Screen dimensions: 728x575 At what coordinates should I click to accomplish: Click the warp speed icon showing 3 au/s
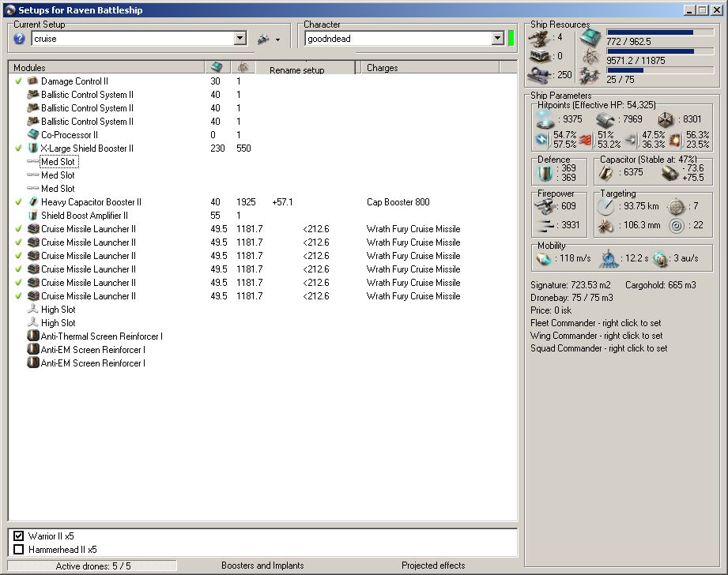click(660, 258)
